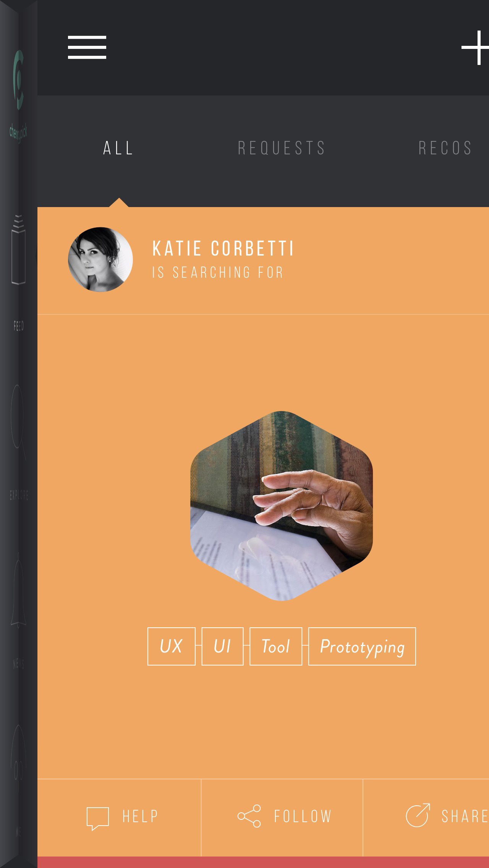
Task: Pick the Prototyping tag
Action: pyautogui.click(x=362, y=646)
